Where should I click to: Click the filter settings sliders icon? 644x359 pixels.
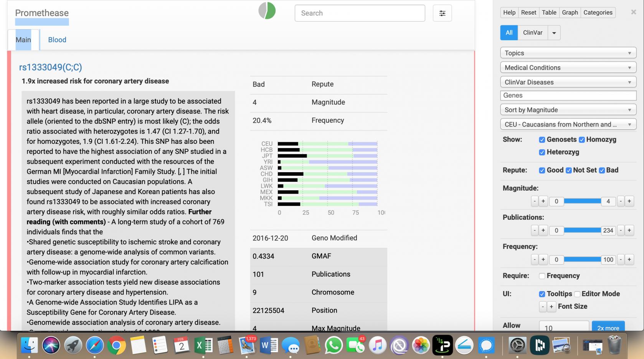(x=442, y=13)
